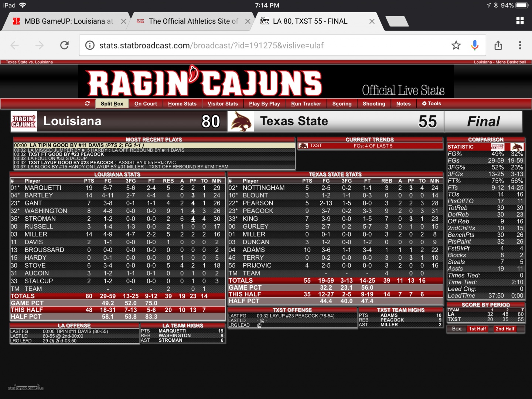Open the three-dot browser menu
Image resolution: width=532 pixels, height=399 pixels.
click(x=520, y=45)
